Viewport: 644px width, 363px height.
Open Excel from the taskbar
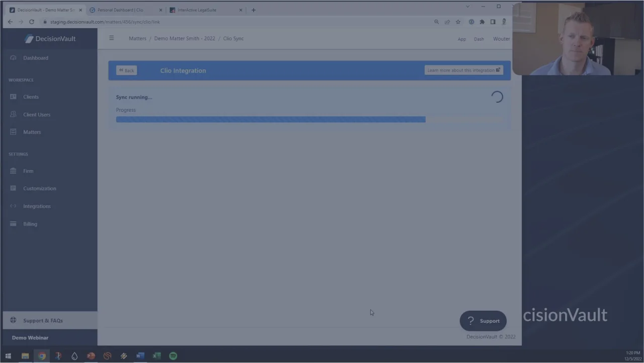pyautogui.click(x=156, y=356)
